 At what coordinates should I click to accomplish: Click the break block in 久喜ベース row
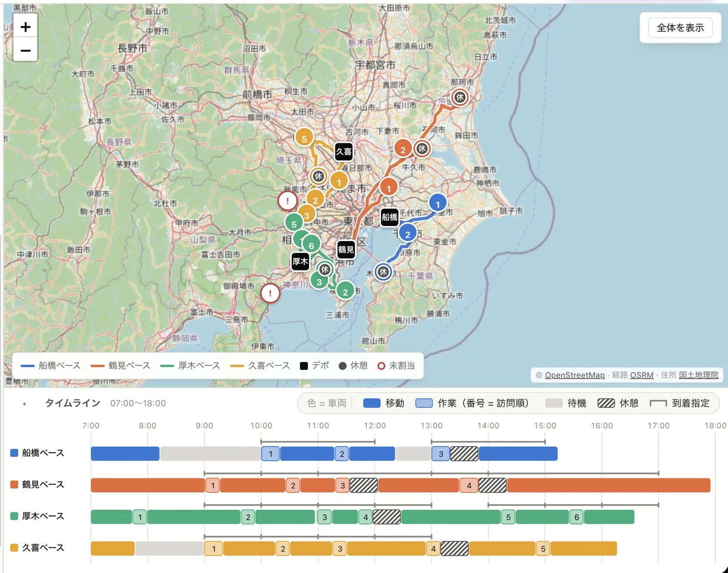tap(455, 549)
